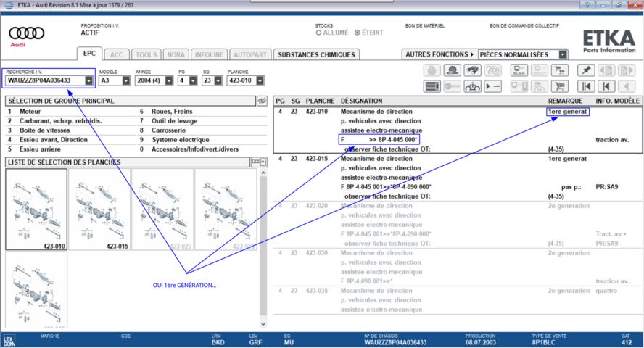Click the info arch icon
The image size is (644, 348).
[472, 86]
